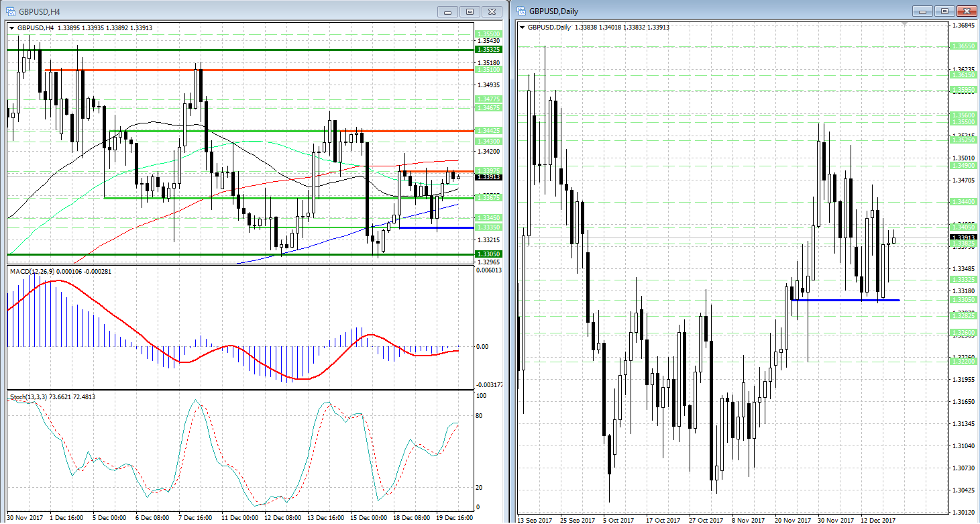Minimize the GBPUSD,H4 chart window
980x524 pixels.
click(448, 11)
